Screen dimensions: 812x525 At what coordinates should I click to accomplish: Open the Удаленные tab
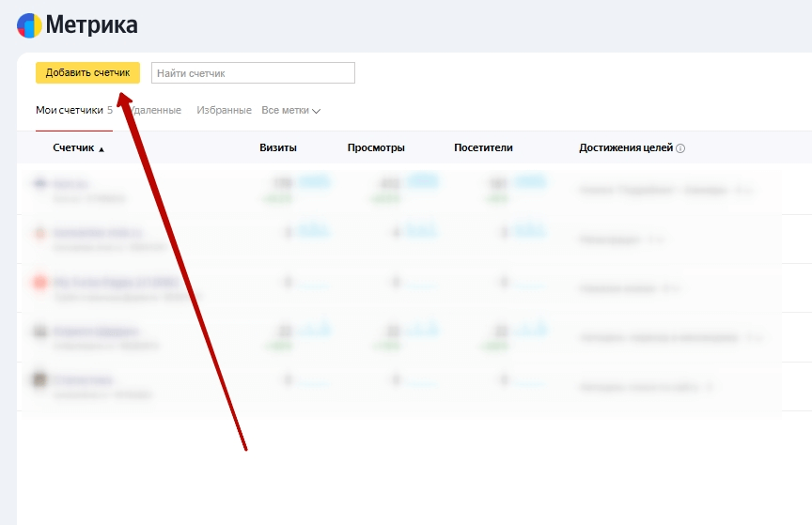[155, 110]
